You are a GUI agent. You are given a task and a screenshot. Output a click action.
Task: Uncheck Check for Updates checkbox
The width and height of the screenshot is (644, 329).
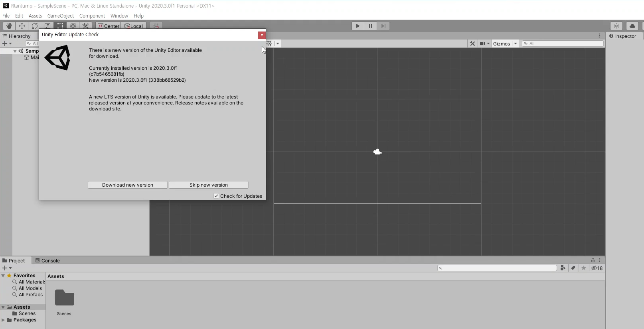pos(216,196)
